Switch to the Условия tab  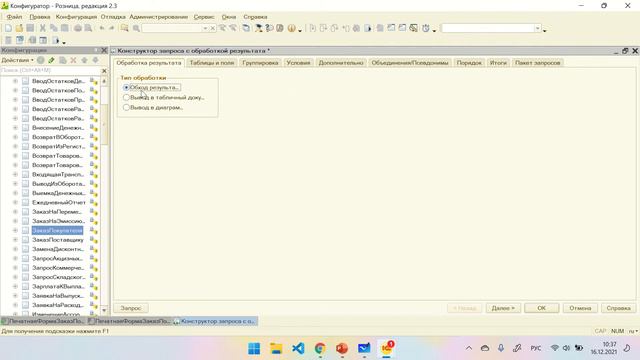[298, 63]
